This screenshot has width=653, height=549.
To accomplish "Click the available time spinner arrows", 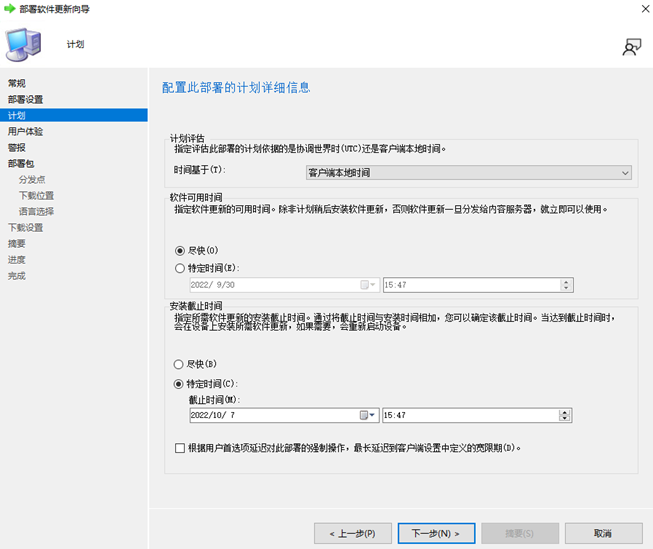I will [x=566, y=285].
